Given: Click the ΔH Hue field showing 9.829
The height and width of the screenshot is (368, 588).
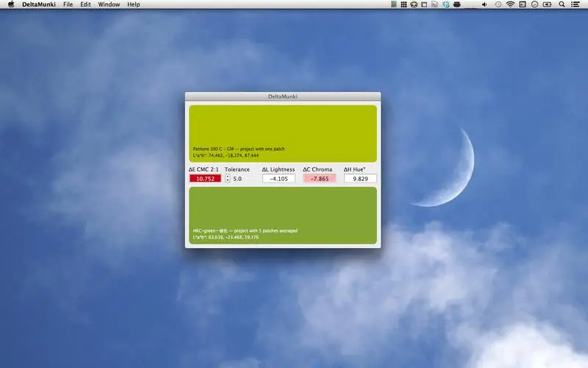Looking at the screenshot, I should 360,179.
